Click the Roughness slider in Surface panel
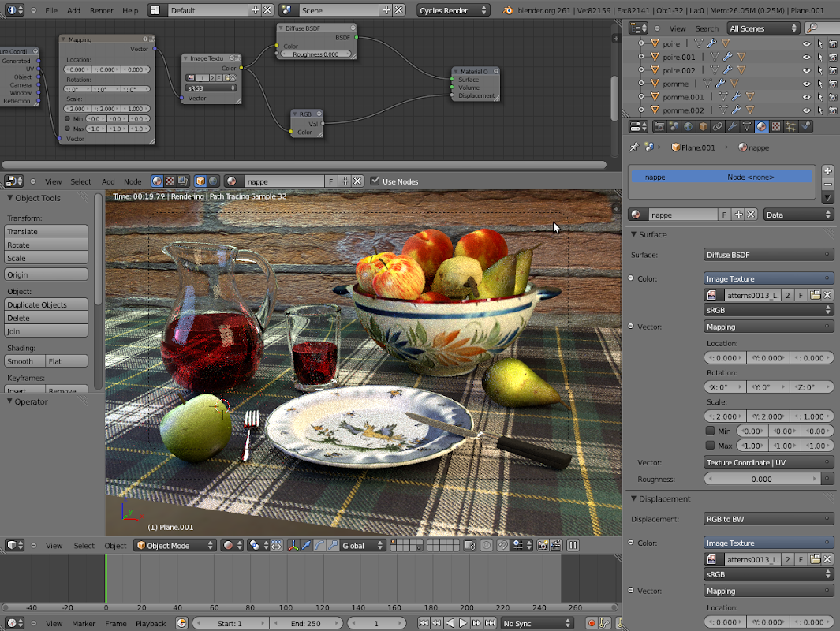 click(x=762, y=479)
